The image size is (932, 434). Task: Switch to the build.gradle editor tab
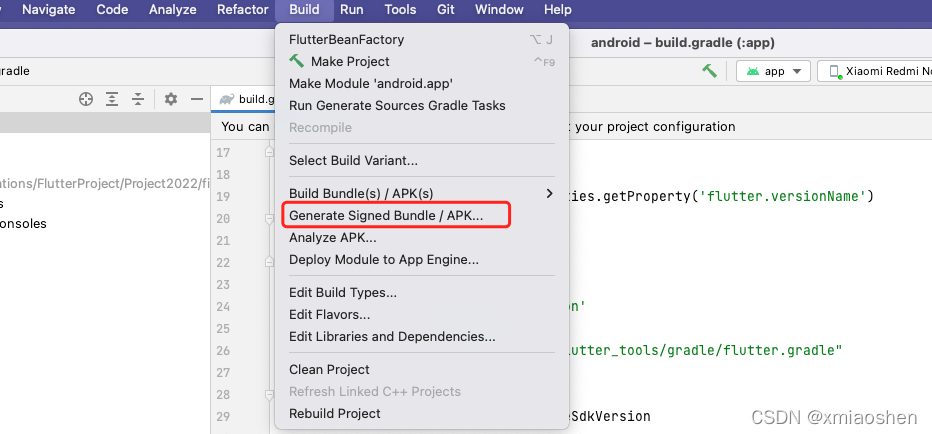click(x=245, y=99)
